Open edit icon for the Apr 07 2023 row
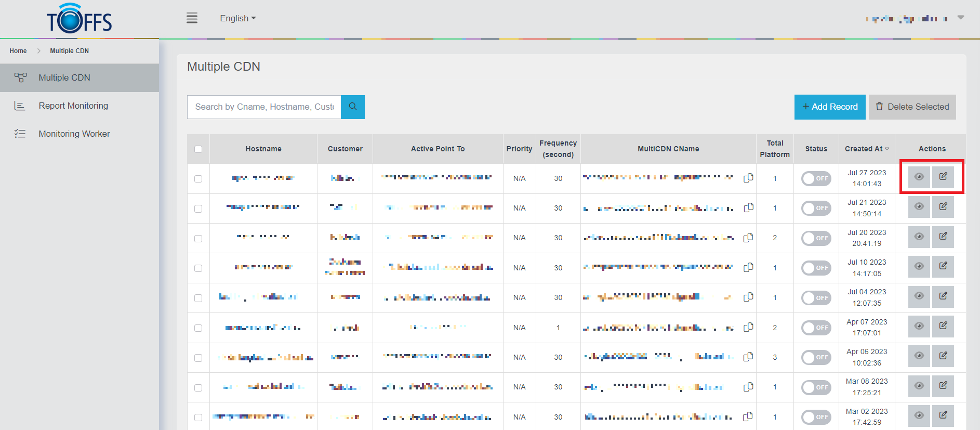 943,326
